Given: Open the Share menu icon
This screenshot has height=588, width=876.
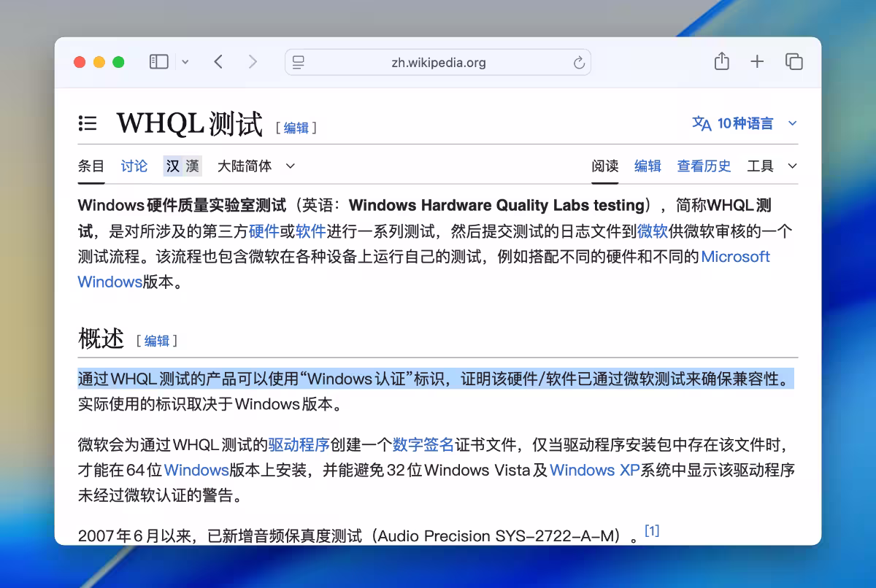Looking at the screenshot, I should point(721,61).
